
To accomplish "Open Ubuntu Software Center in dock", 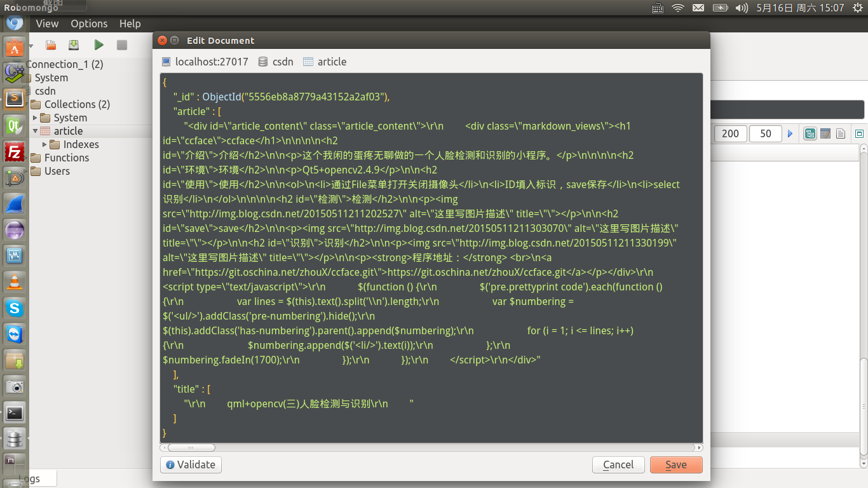I will click(14, 46).
